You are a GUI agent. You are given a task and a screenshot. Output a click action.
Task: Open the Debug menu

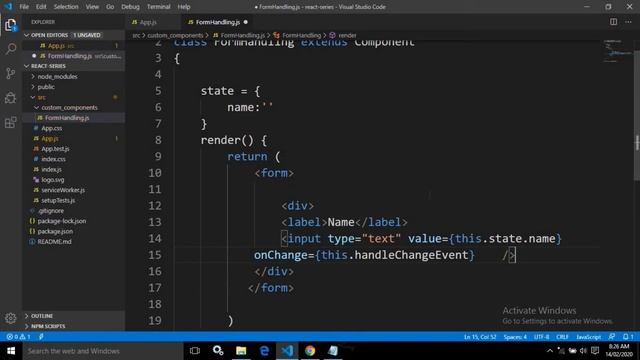tap(130, 7)
